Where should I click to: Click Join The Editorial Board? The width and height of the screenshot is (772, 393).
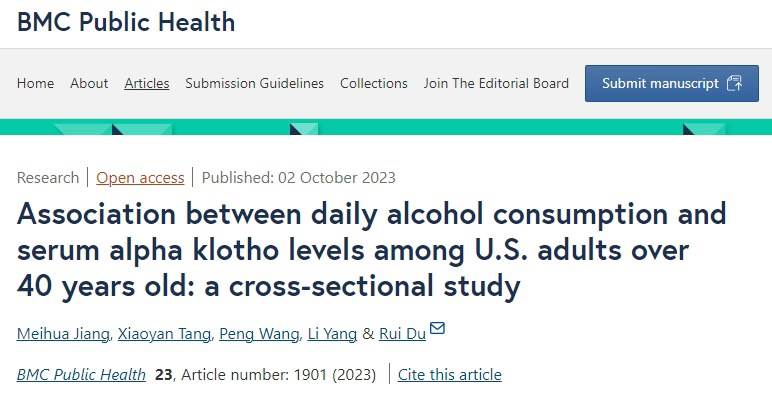(x=496, y=83)
